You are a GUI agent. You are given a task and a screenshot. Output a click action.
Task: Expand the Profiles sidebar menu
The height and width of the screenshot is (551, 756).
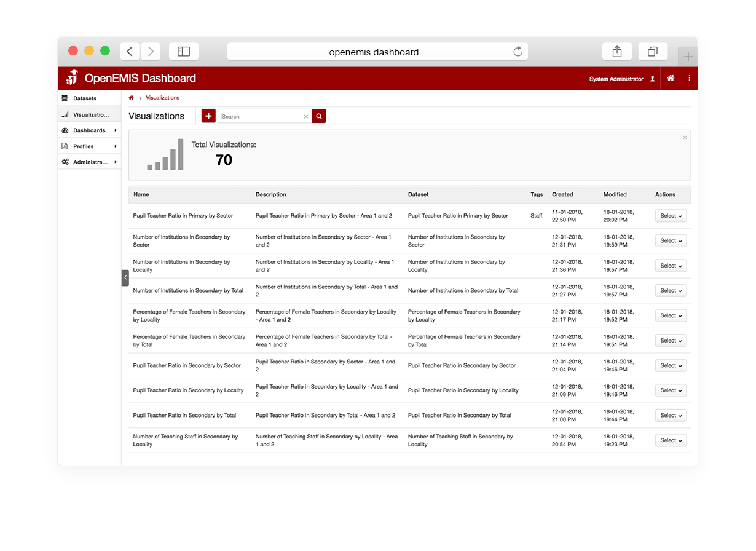coord(90,146)
